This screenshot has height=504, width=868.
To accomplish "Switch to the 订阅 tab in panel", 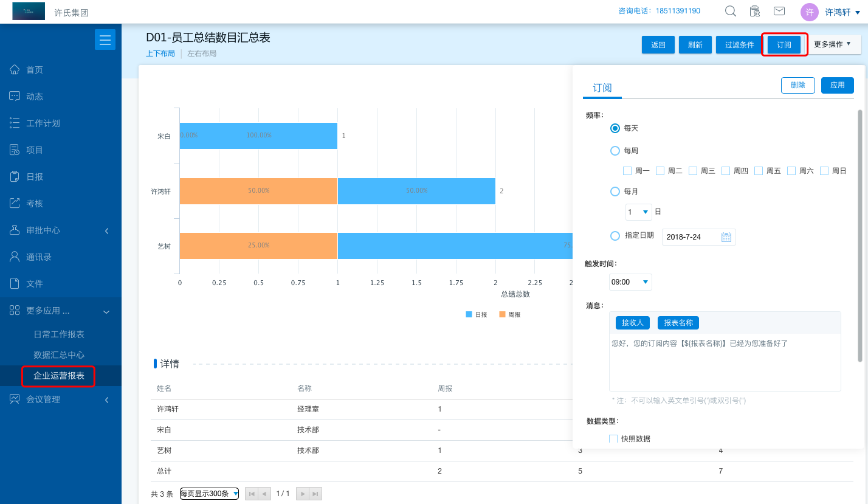I will 602,88.
